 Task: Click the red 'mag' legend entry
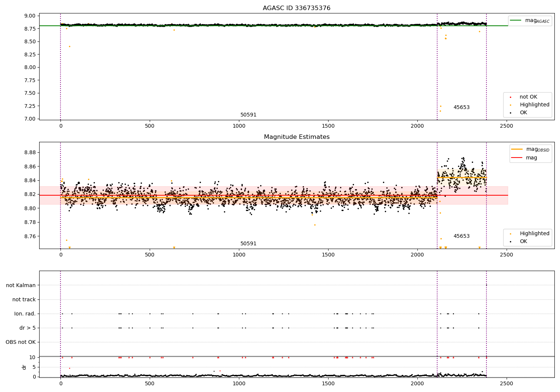point(524,158)
